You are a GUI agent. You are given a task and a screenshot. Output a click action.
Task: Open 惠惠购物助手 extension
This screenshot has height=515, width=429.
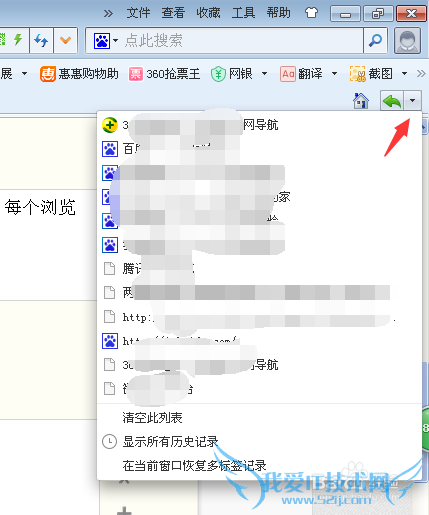[79, 74]
